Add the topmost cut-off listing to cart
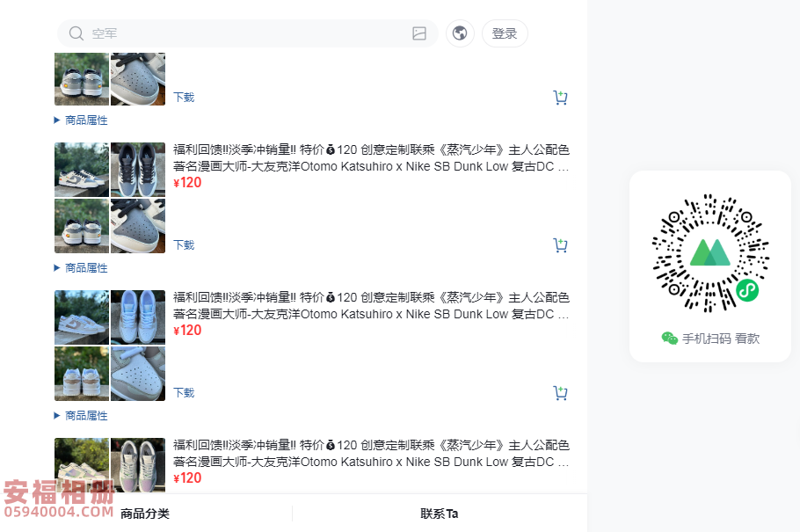 coord(560,98)
